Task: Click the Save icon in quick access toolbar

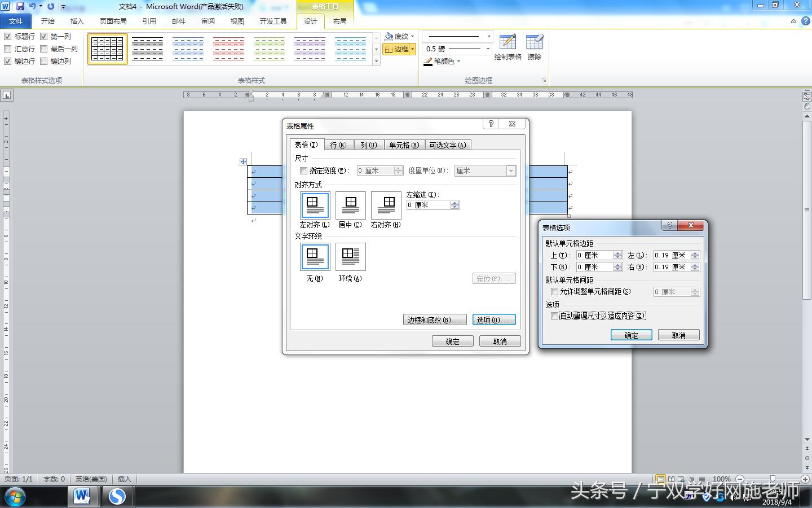Action: click(x=20, y=6)
